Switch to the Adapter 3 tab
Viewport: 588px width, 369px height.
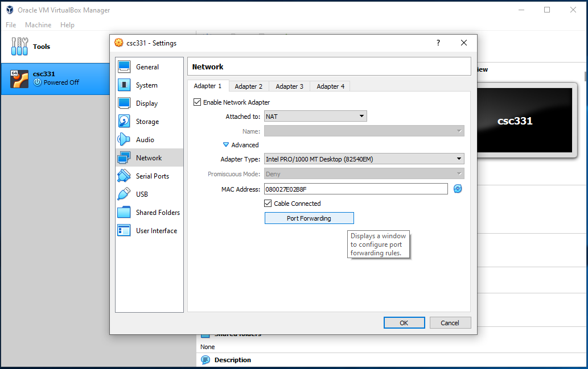[290, 86]
